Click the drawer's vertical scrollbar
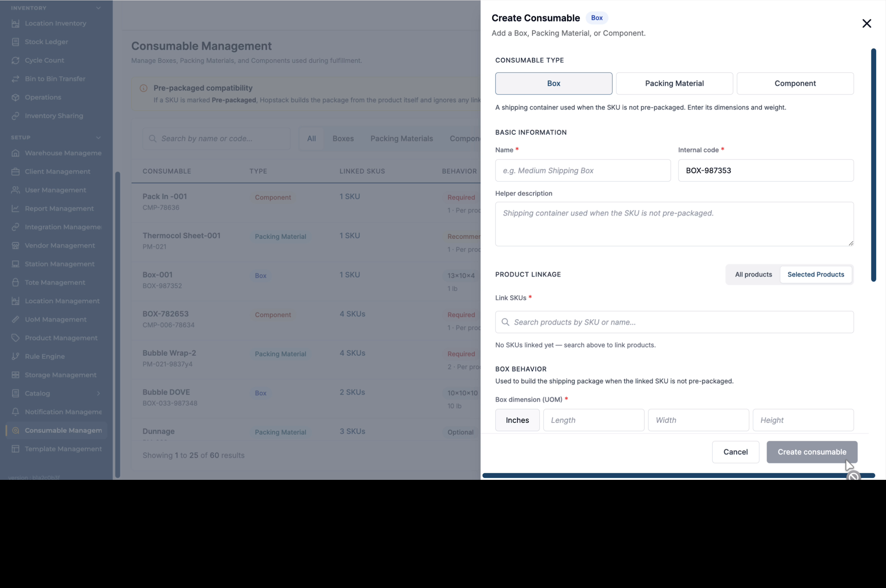Screen dimensions: 886x588 point(873,165)
